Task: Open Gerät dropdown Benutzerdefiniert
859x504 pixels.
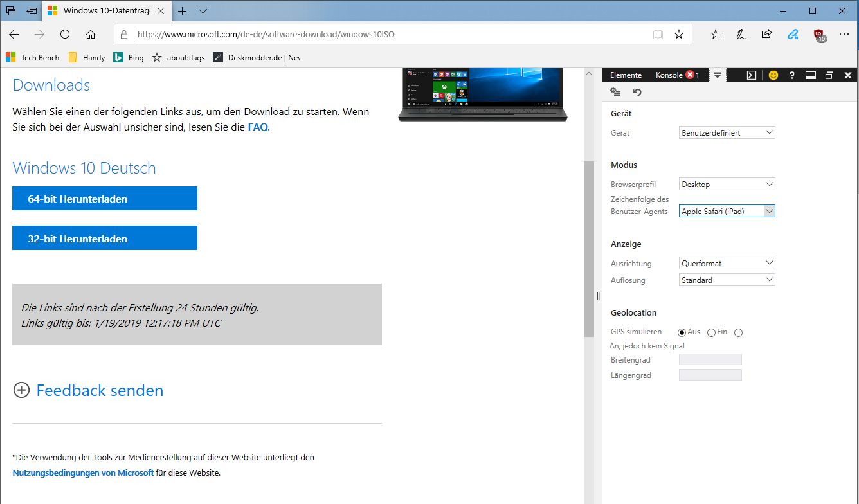Action: (x=727, y=132)
